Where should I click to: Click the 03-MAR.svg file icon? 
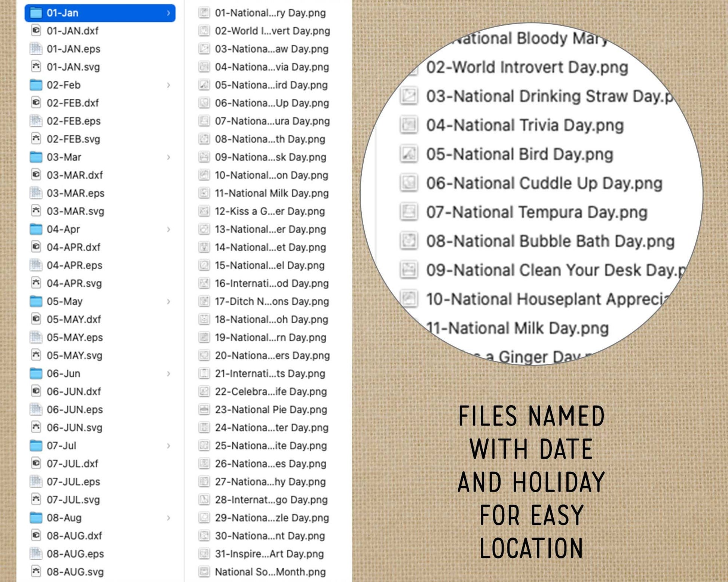pos(36,211)
